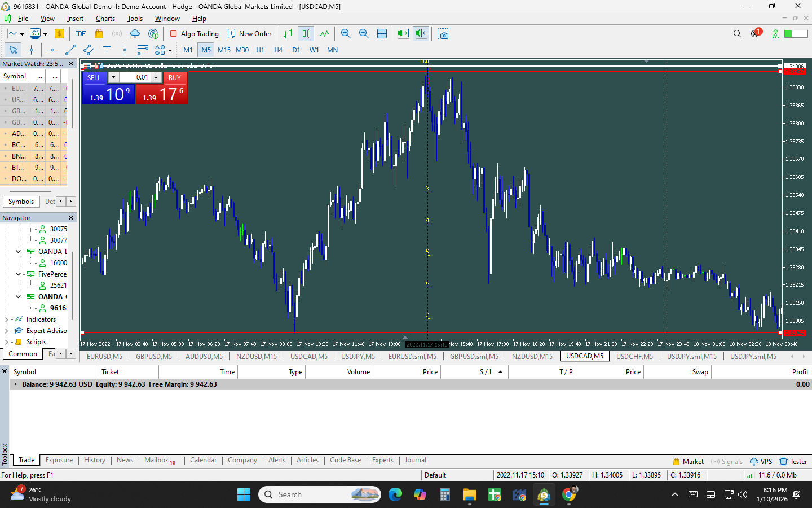Switch chart to candlestick display mode
The height and width of the screenshot is (508, 812).
click(x=306, y=34)
